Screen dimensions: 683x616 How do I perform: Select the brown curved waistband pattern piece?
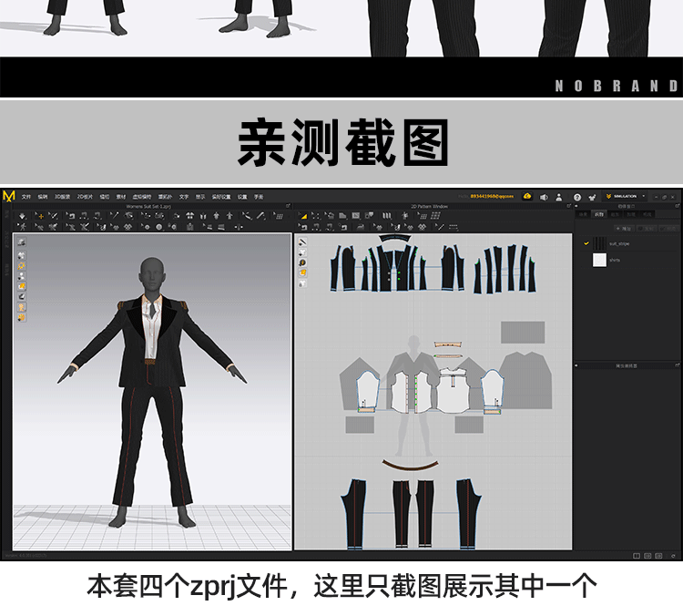point(410,465)
